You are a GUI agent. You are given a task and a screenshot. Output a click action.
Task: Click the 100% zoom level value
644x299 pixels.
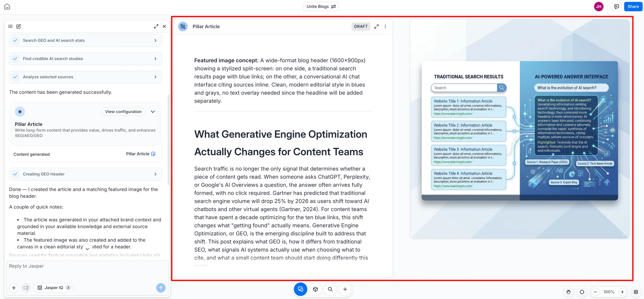click(609, 292)
